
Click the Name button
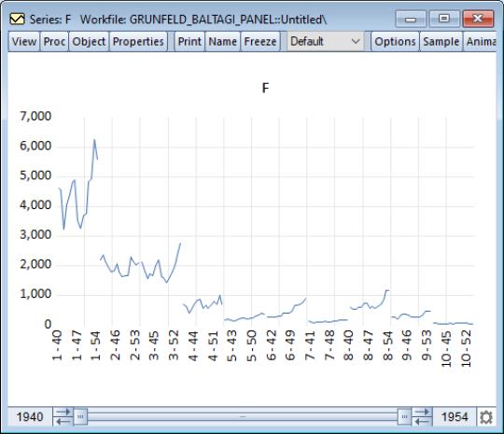pyautogui.click(x=223, y=41)
